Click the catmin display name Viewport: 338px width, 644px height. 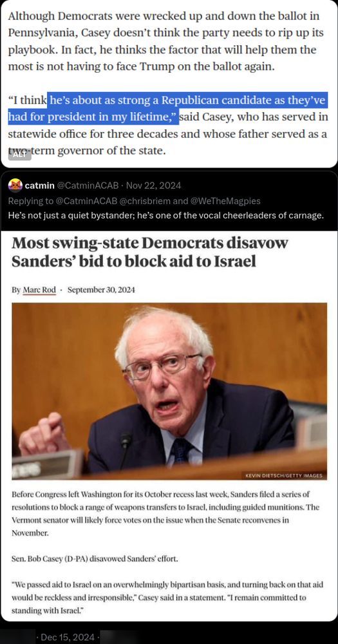pos(39,185)
